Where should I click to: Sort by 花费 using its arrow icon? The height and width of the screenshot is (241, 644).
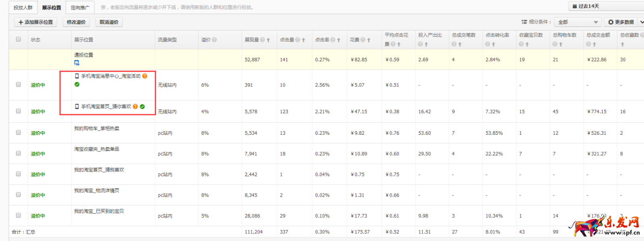369,40
